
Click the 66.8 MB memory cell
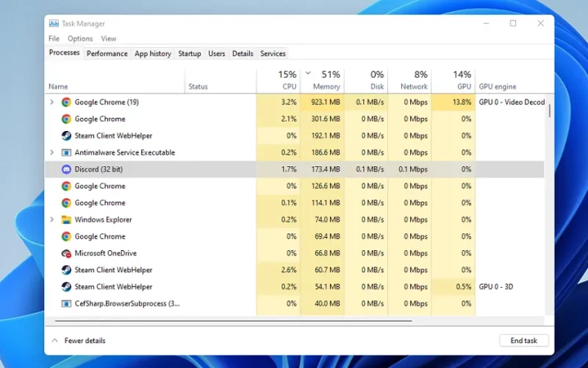click(323, 253)
